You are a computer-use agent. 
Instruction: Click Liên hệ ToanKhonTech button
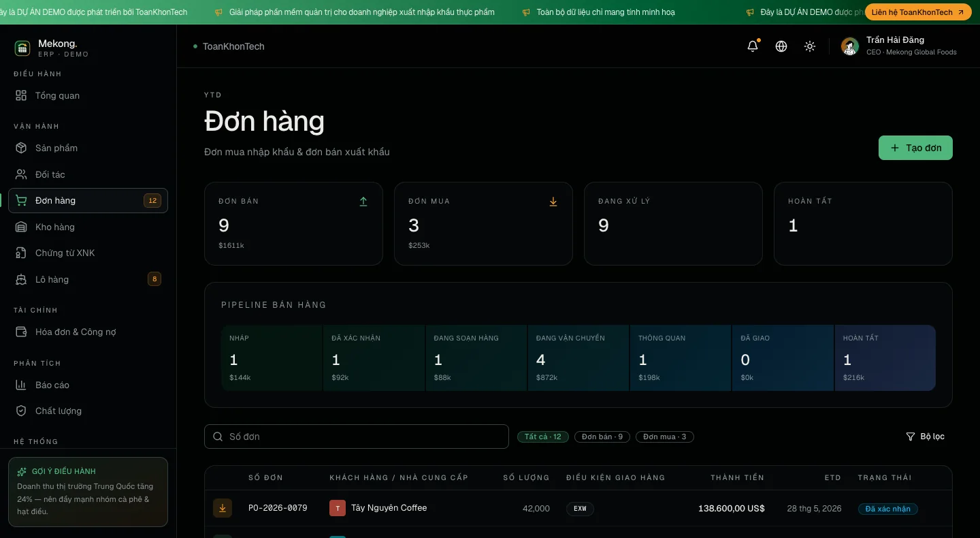[918, 12]
